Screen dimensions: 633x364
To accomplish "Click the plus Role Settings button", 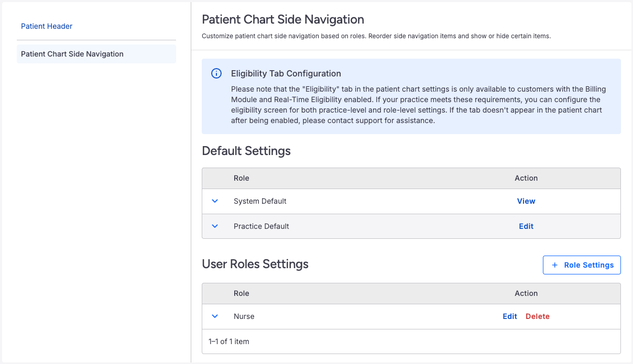I will click(x=582, y=265).
